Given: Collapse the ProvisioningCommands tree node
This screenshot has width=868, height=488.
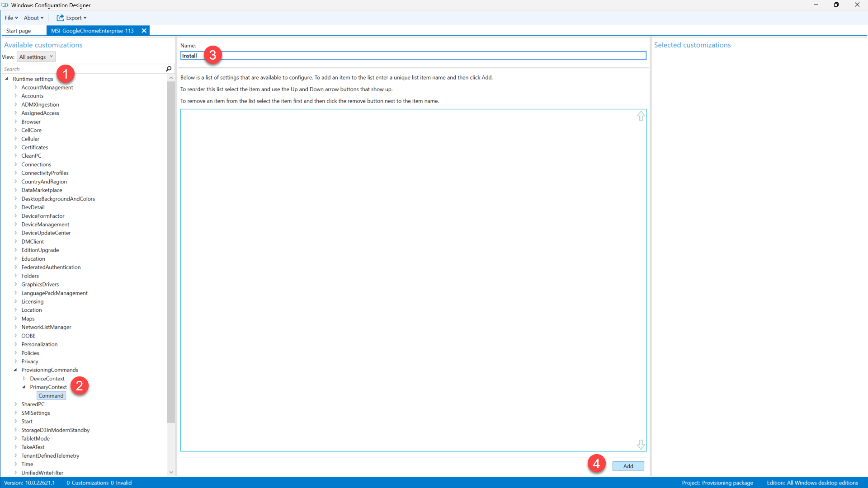Looking at the screenshot, I should pyautogui.click(x=15, y=370).
